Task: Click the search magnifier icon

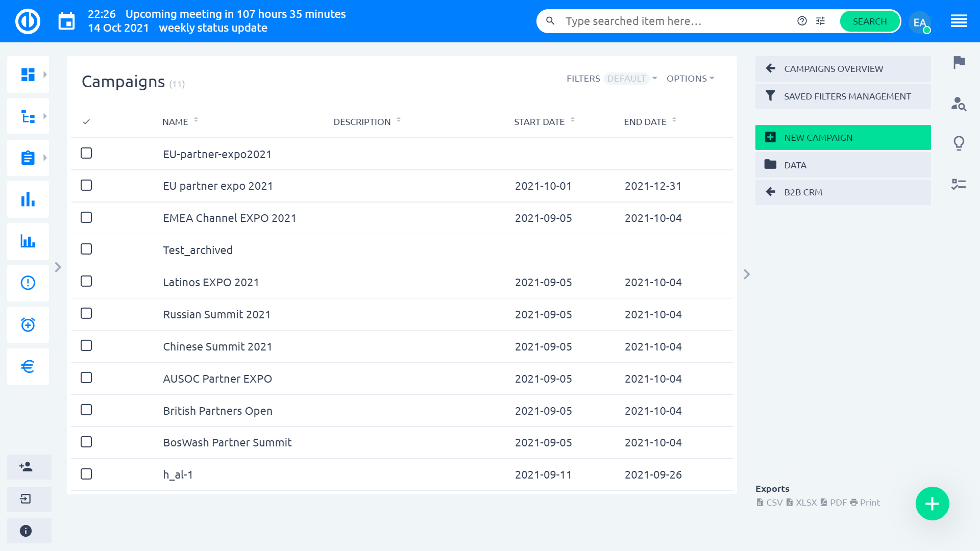Action: (550, 21)
